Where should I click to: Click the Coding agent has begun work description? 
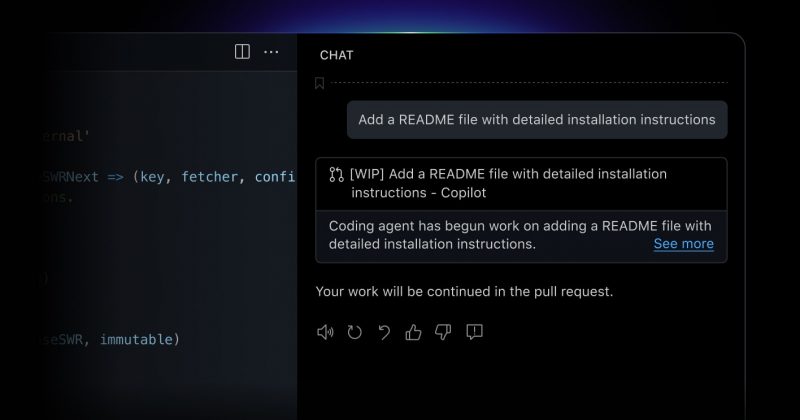point(520,235)
